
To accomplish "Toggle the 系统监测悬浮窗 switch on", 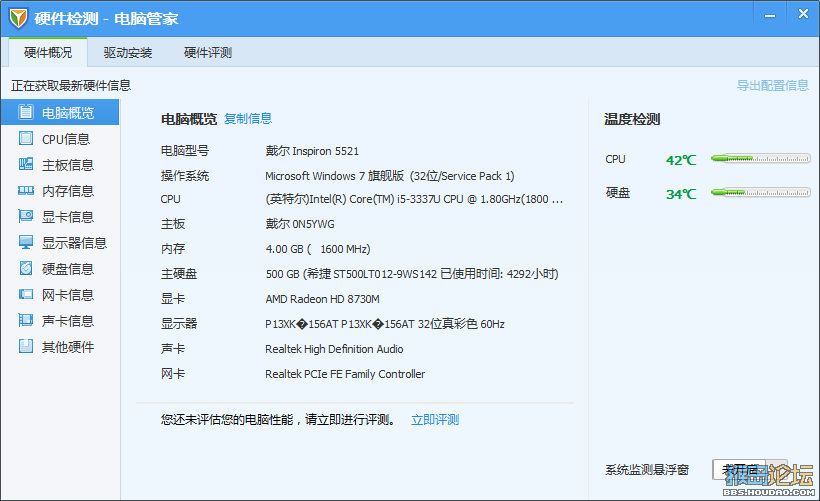I will pos(740,469).
